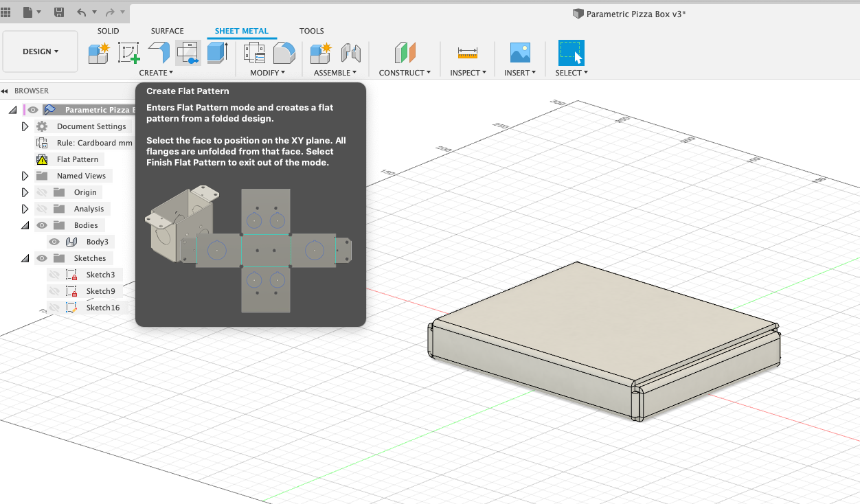Open the File icon dropdown arrow
Screen dimensions: 860x504
[x=38, y=12]
